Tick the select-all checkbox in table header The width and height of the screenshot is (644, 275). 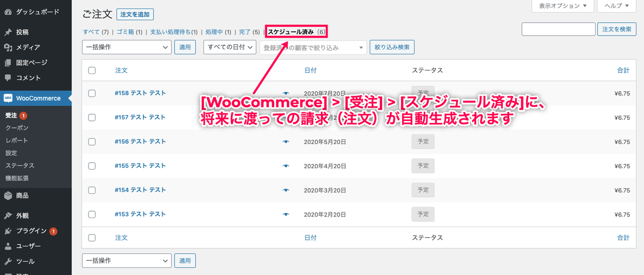92,71
